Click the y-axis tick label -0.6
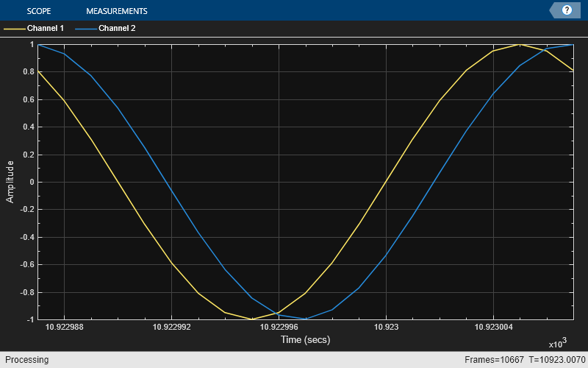The width and height of the screenshot is (588, 368). 27,265
